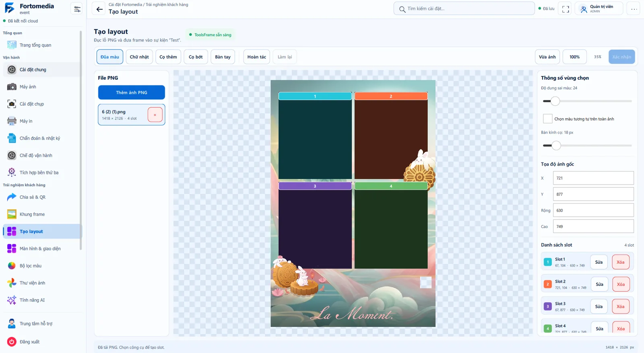Open Chia sẻ & QR
The height and width of the screenshot is (353, 644).
point(42,197)
